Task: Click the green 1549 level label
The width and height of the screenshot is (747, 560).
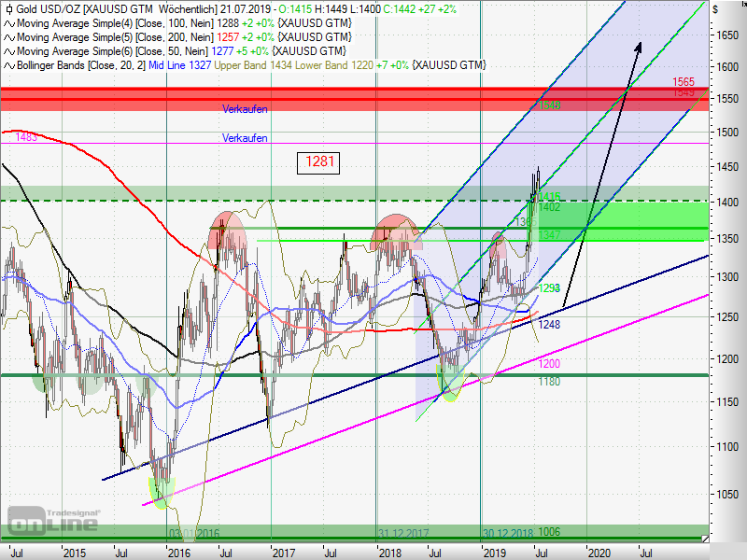Action: (x=549, y=105)
